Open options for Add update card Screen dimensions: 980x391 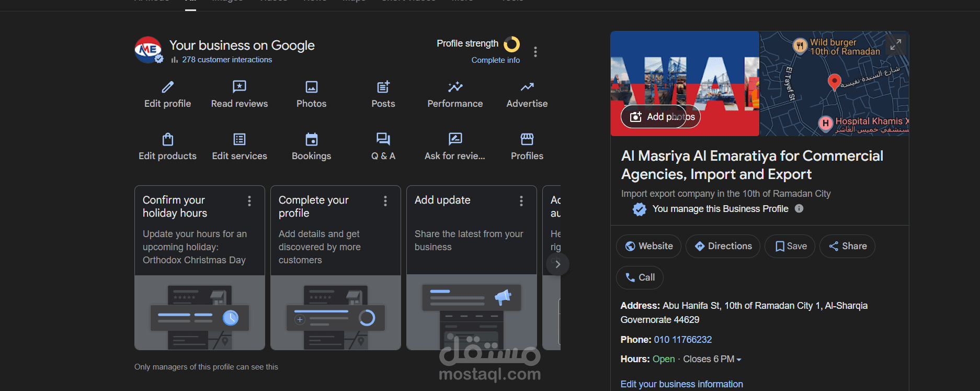pos(521,201)
